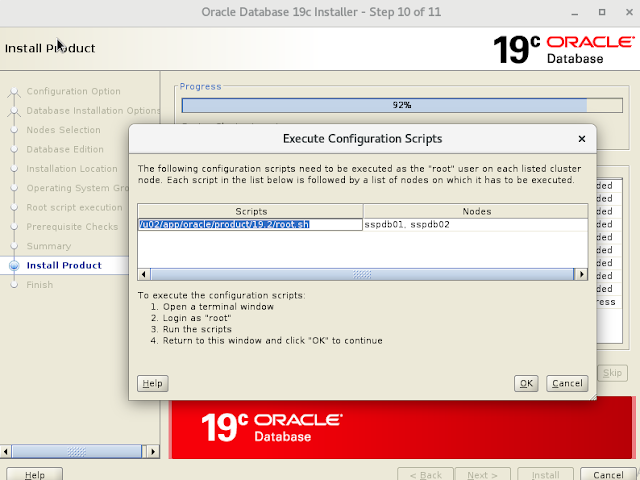Cancel the Execute Configuration Scripts dialog
Viewport: 640px width, 480px height.
[567, 383]
